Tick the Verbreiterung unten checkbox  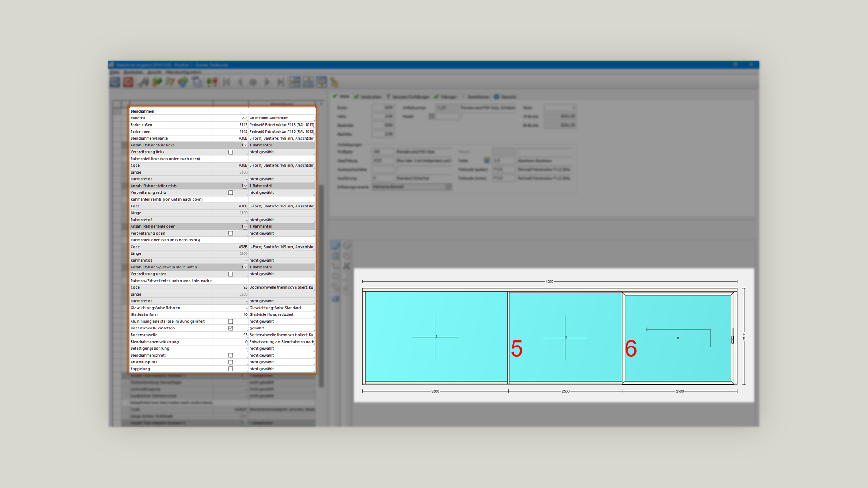point(231,274)
